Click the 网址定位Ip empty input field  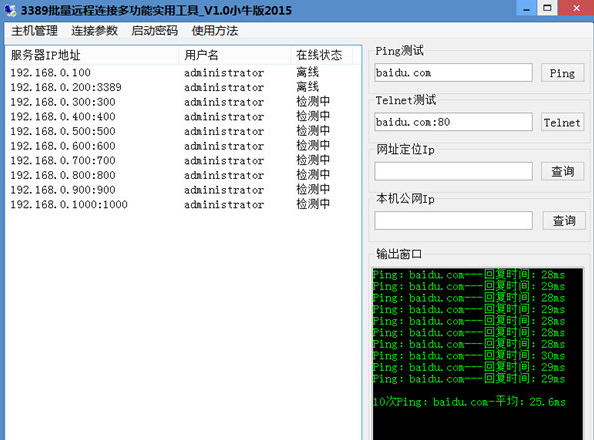coord(453,171)
